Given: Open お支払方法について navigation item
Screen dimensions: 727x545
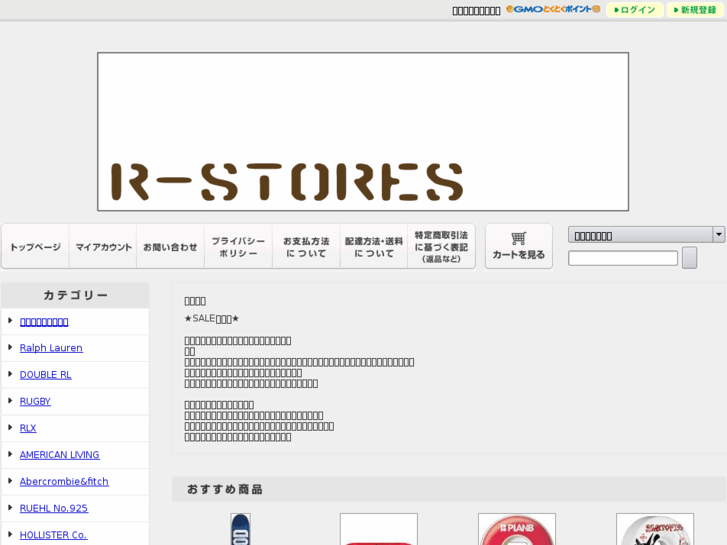Looking at the screenshot, I should 306,246.
